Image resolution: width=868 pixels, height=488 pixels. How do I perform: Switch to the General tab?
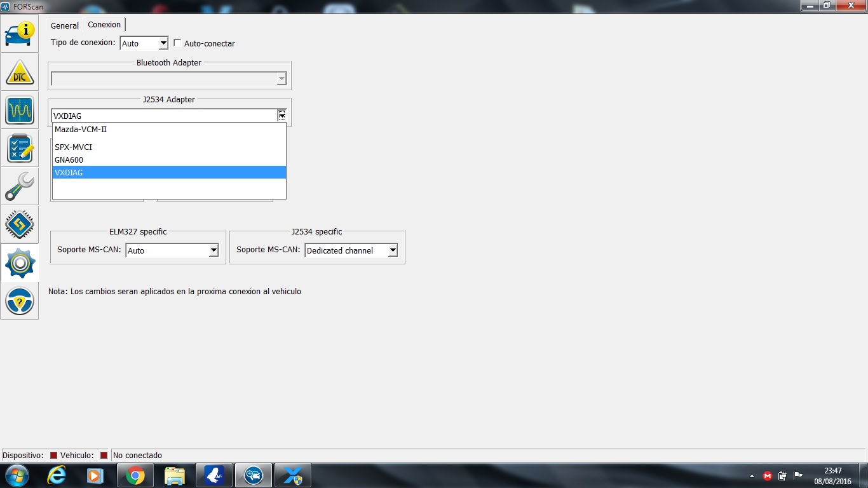click(65, 25)
